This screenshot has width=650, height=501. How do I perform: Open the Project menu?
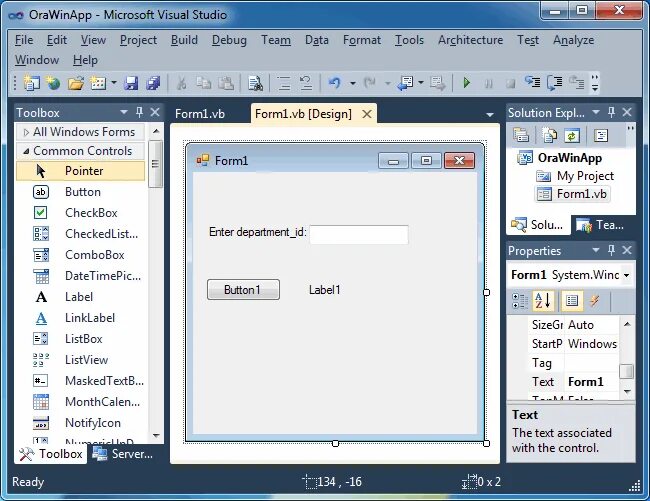click(x=138, y=40)
